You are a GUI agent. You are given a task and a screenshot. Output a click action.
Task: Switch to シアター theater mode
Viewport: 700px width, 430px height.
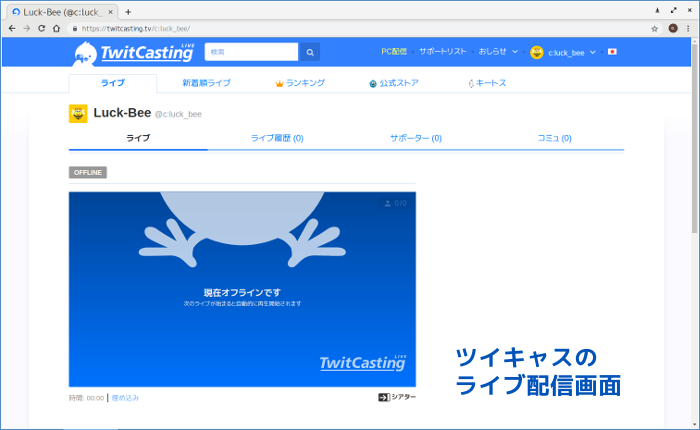pos(397,397)
